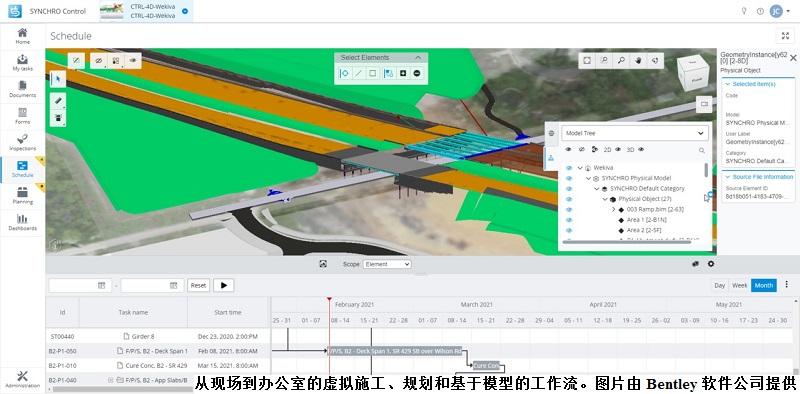Switch timeline to Day view
Screen dimensions: 800x394
(719, 285)
